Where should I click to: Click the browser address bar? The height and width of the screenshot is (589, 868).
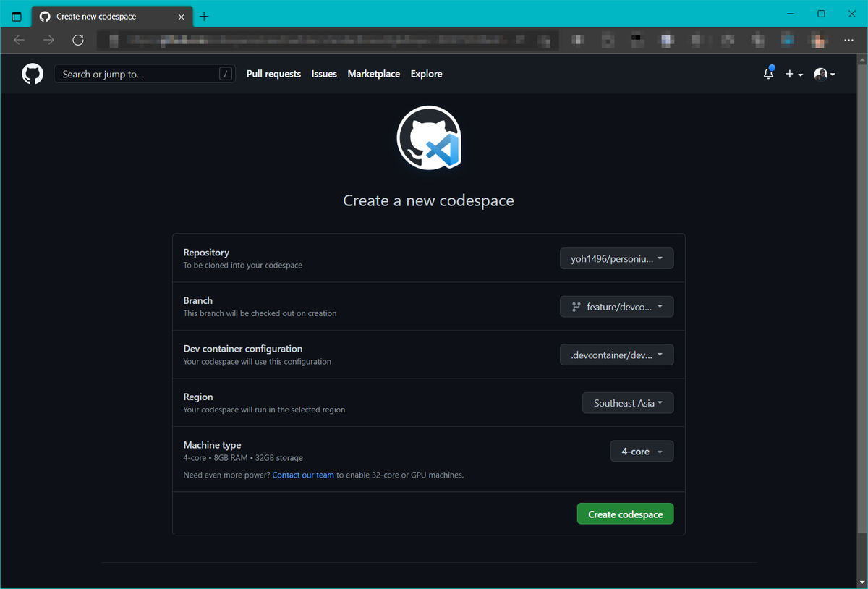coord(328,40)
